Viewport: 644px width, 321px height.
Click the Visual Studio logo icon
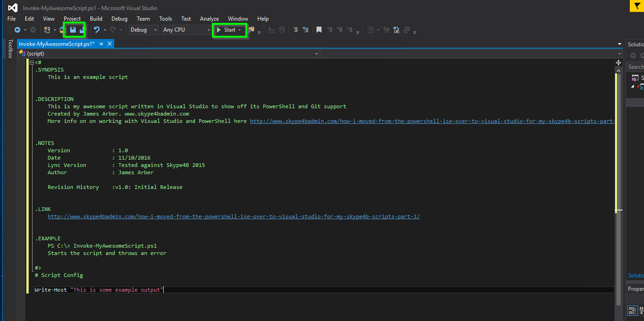(13, 8)
